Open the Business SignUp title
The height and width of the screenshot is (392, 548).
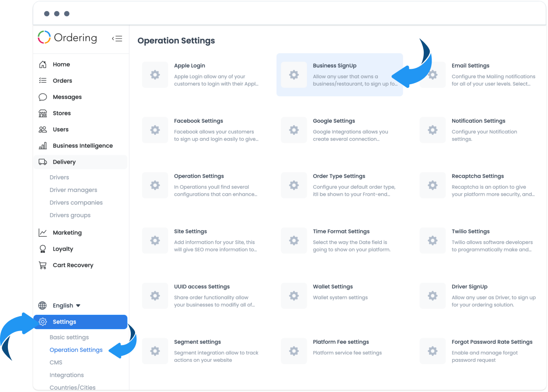334,66
